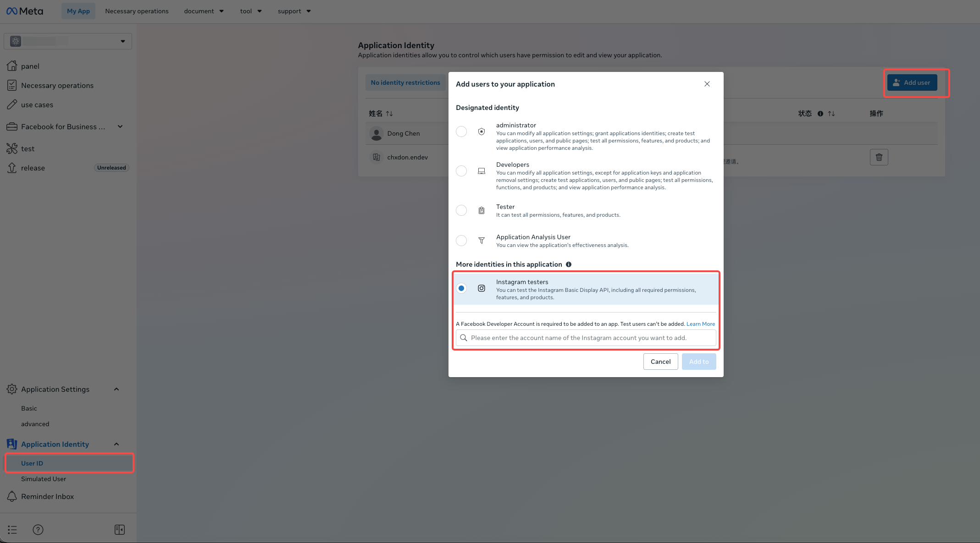Click the Necessary operations checklist icon
980x543 pixels.
[x=12, y=85]
